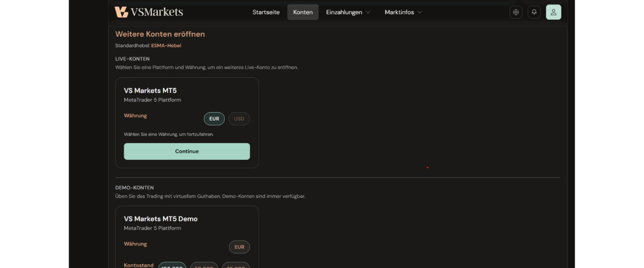Expand the Einzahlungen dropdown chevron
Viewport: 644px width, 268px height.
pyautogui.click(x=368, y=12)
